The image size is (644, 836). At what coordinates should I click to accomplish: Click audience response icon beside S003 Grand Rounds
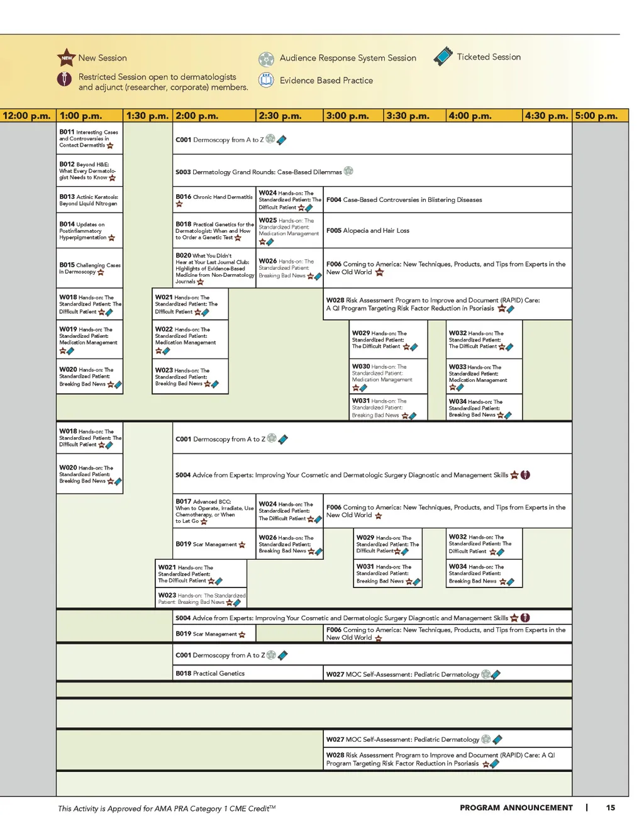click(348, 171)
